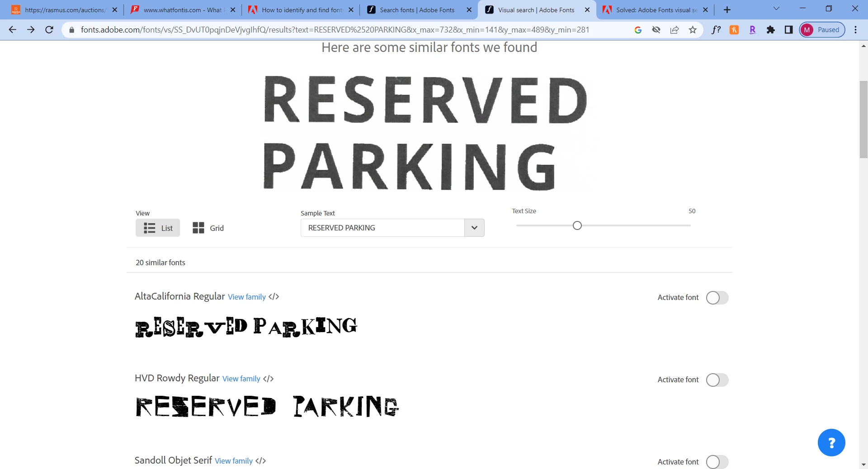The height and width of the screenshot is (469, 868).
Task: Reload the current page
Action: tap(49, 30)
